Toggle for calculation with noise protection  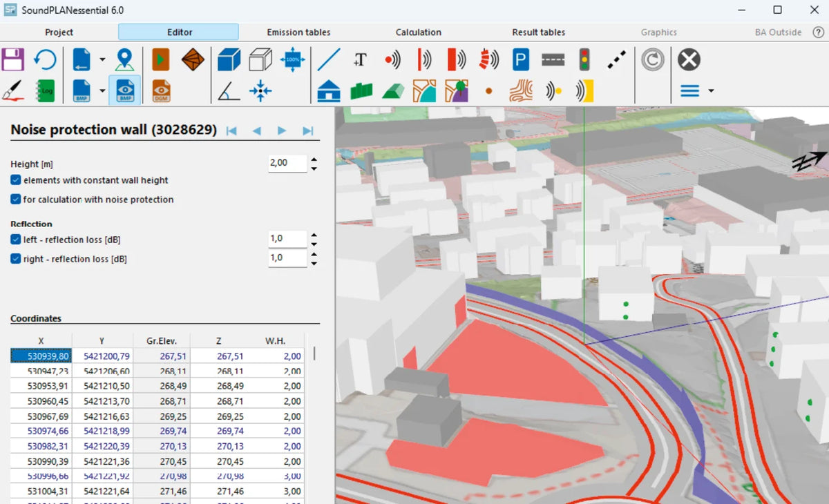coord(16,199)
